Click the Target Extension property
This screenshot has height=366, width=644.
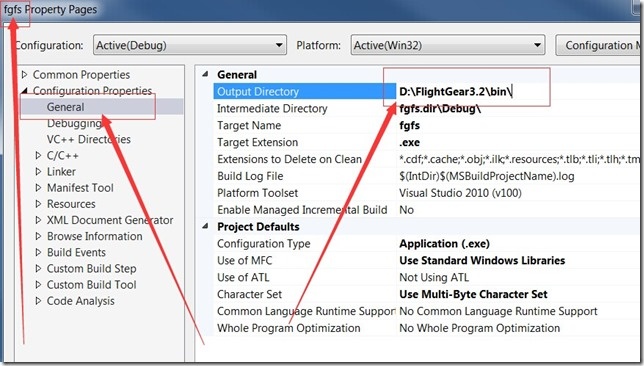(x=258, y=142)
